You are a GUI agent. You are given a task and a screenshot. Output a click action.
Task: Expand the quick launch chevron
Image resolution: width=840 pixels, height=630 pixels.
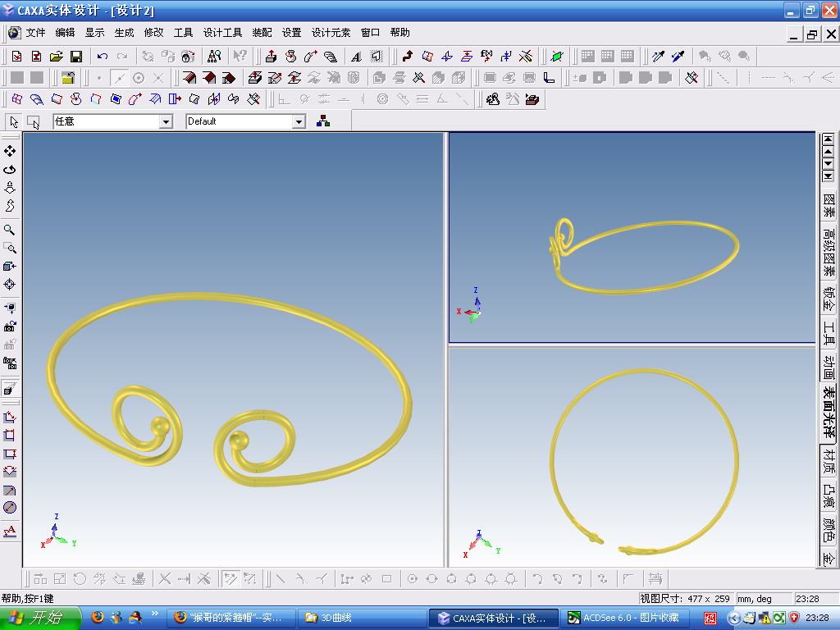[x=155, y=614]
